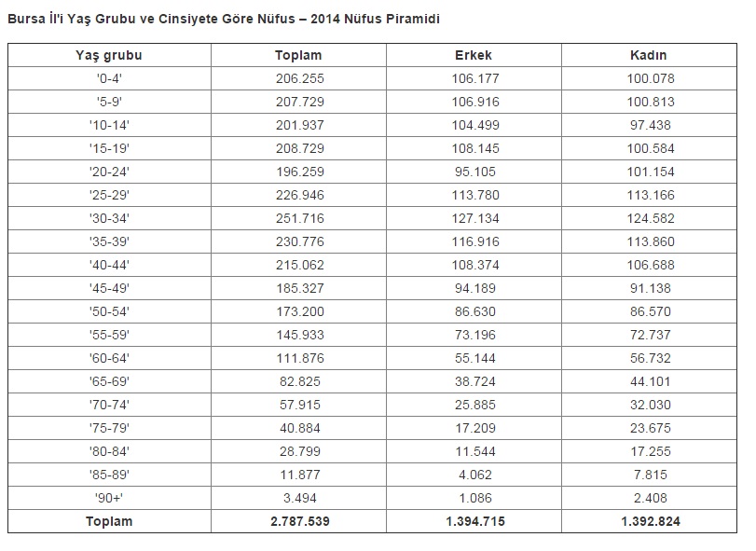756x551 pixels.
Task: Click female value 101.154 for ages 20-24
Action: (649, 172)
